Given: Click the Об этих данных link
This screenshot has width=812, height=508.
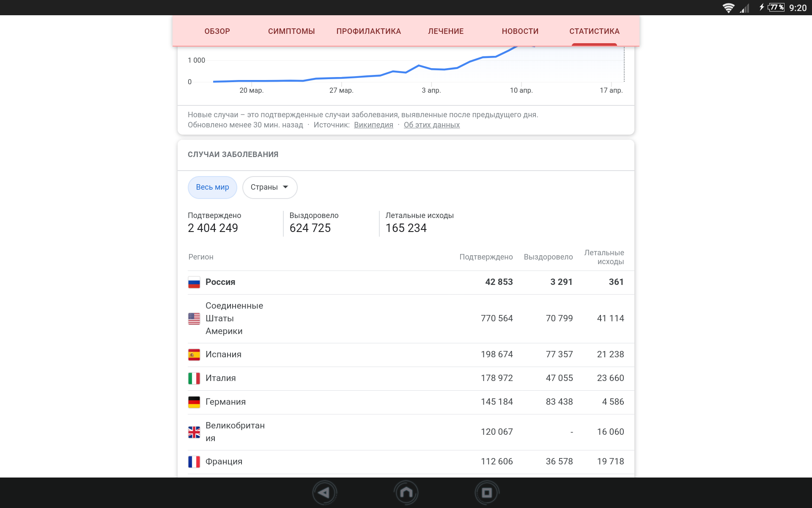Looking at the screenshot, I should [x=431, y=125].
